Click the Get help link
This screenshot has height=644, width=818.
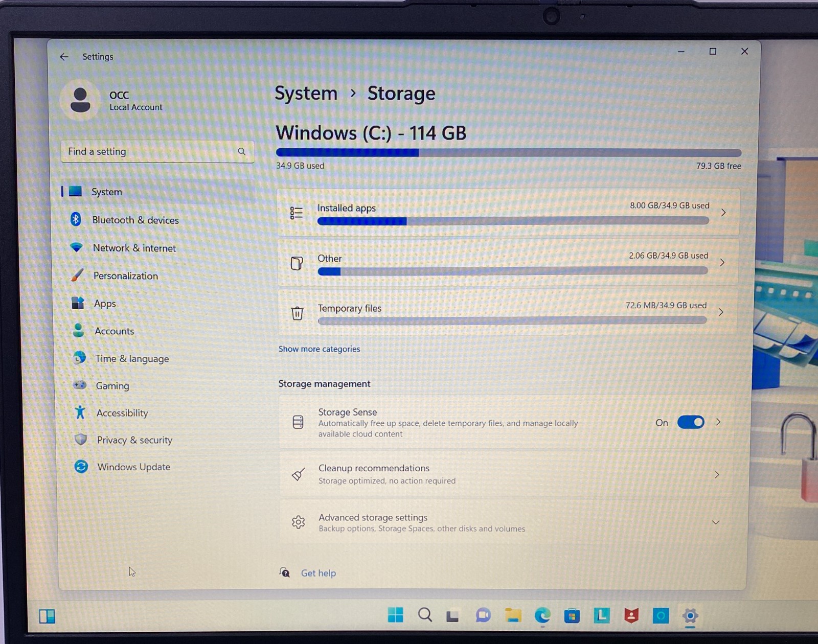pos(318,573)
